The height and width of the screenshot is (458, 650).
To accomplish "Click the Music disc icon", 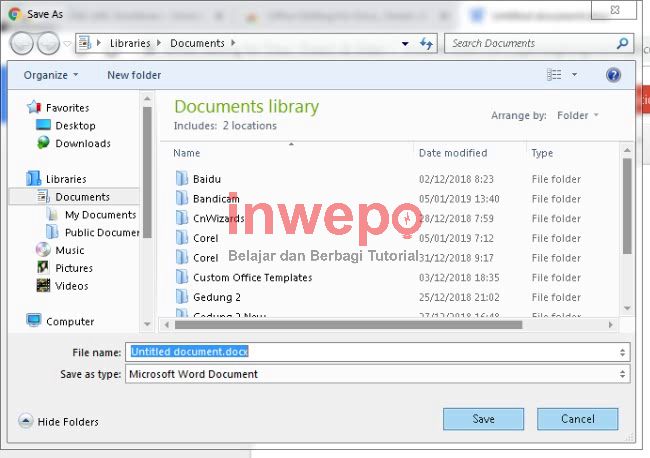I will pos(43,250).
